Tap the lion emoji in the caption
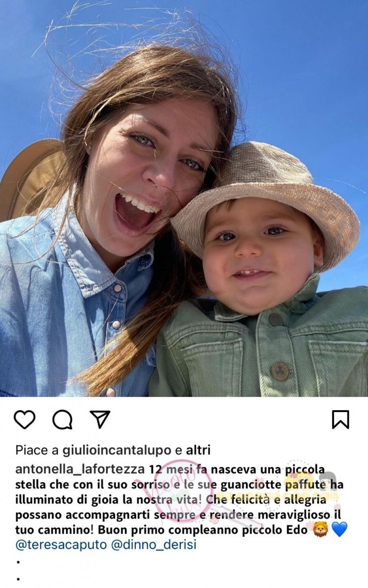Image resolution: width=368 pixels, height=588 pixels. 320,529
